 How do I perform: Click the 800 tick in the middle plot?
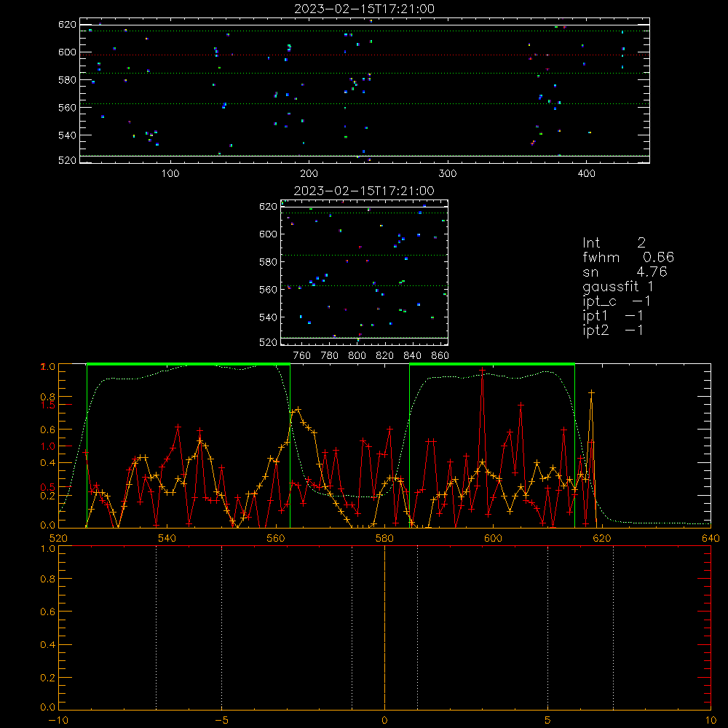tap(357, 356)
